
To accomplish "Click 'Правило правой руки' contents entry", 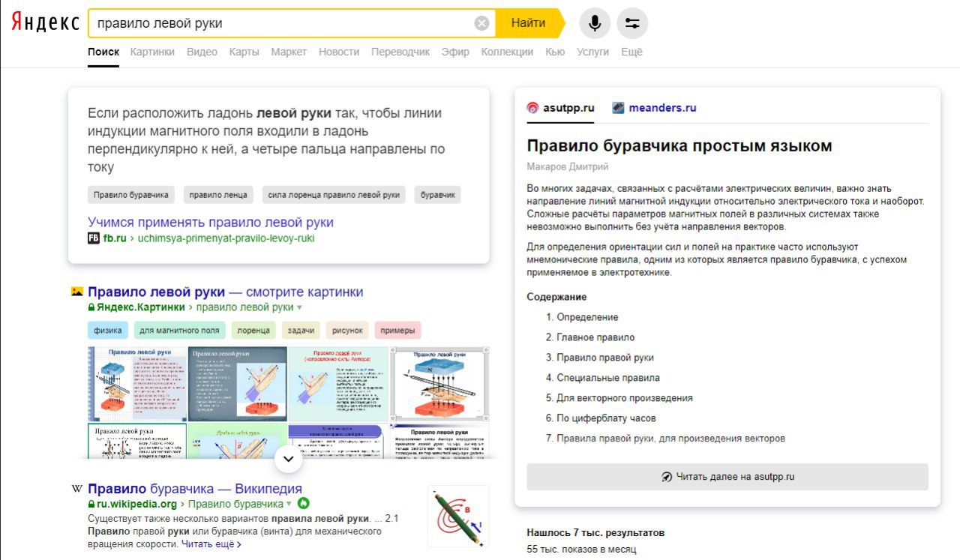I will 605,358.
